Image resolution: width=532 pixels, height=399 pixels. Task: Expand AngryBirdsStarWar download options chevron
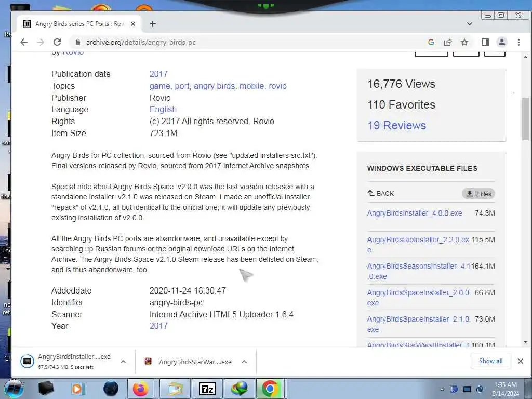(244, 362)
